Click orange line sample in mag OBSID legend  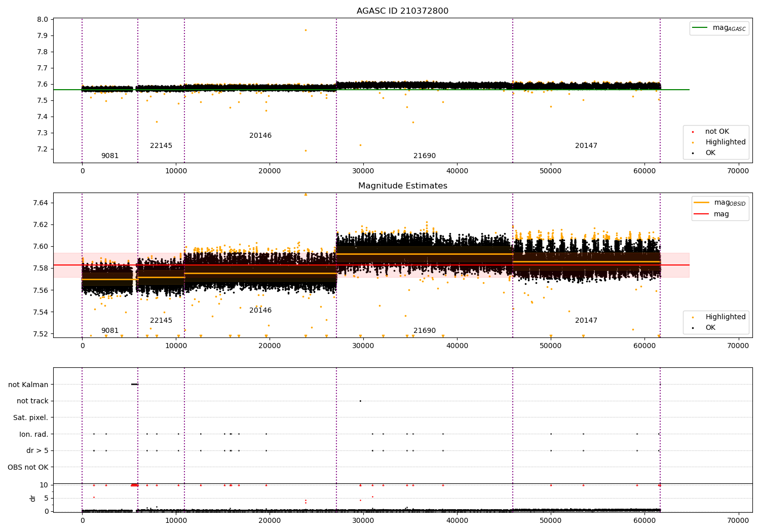(x=702, y=203)
